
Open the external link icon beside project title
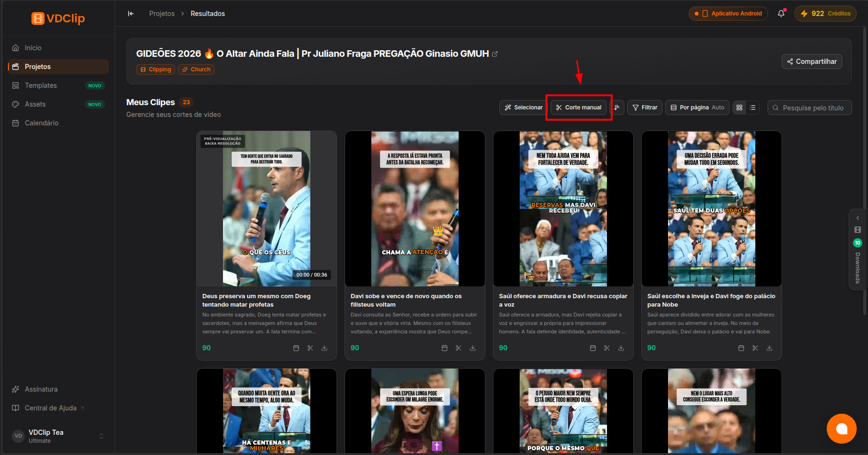click(495, 54)
